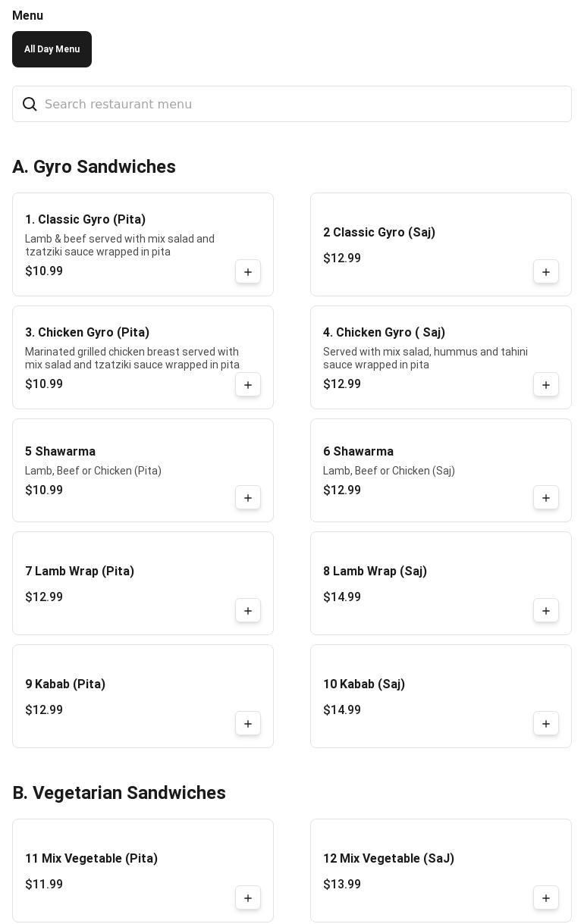This screenshot has height=924, width=584.
Task: Open the 4. Chicken Gyro (Saj) item title
Action: click(x=384, y=333)
